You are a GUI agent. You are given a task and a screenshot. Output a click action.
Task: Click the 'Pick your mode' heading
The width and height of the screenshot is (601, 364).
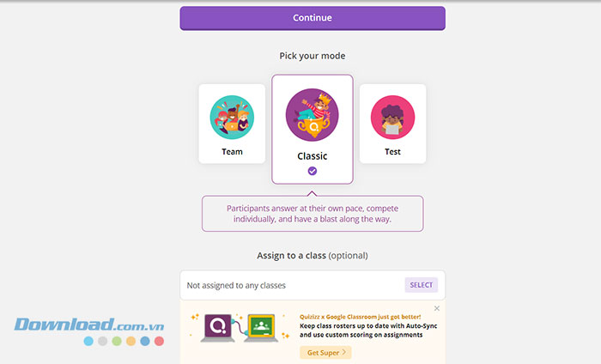[313, 56]
